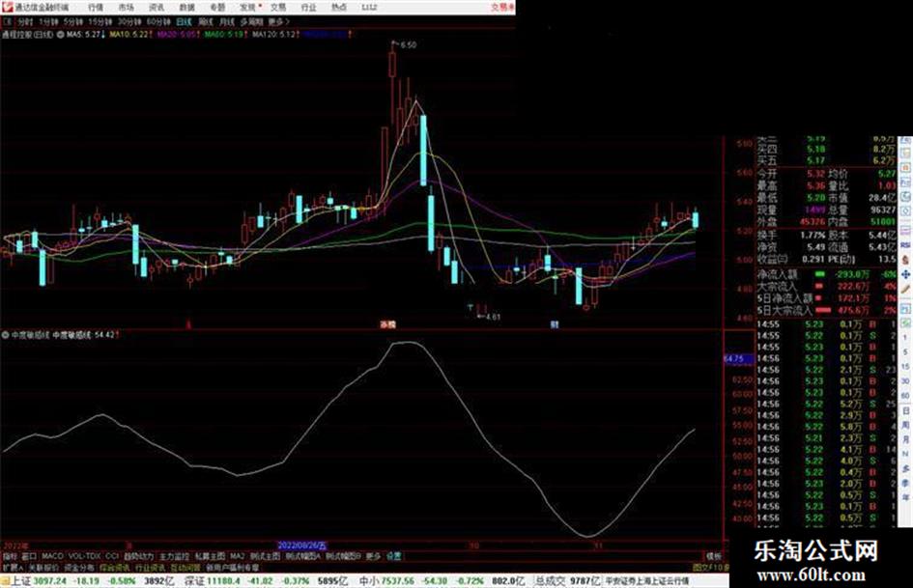Click right sidebar 年 period button
Viewport: 913px width, 588px height.
[x=905, y=498]
